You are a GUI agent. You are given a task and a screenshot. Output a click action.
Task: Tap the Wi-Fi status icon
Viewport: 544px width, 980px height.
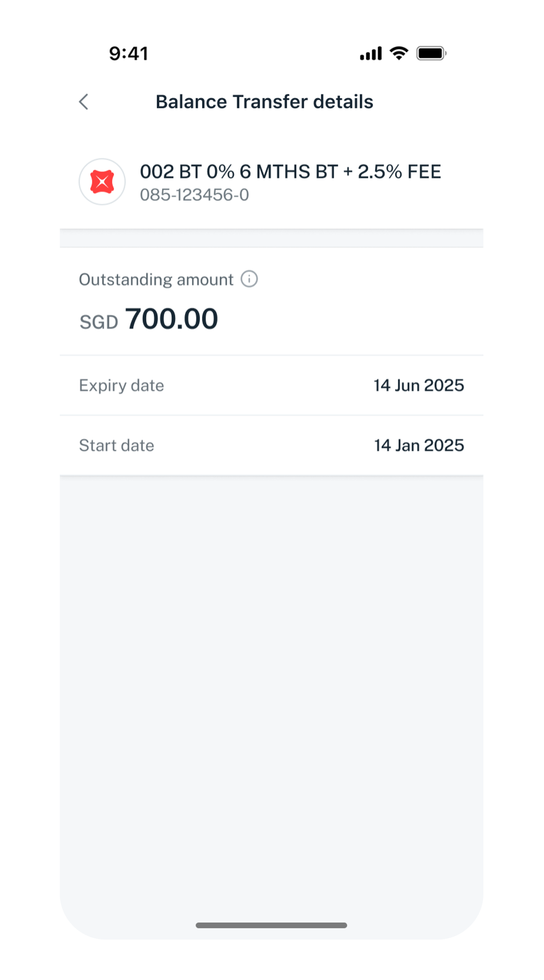[399, 53]
